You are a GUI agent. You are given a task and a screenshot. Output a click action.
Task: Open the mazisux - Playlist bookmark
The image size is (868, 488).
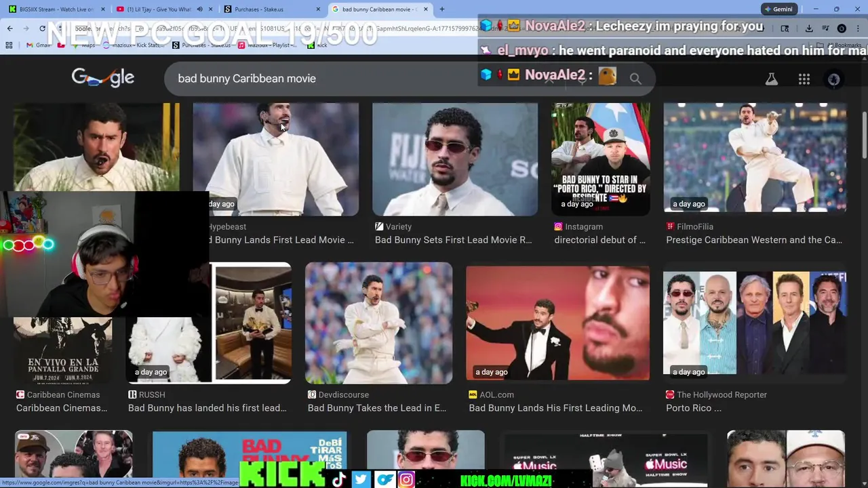click(x=268, y=45)
